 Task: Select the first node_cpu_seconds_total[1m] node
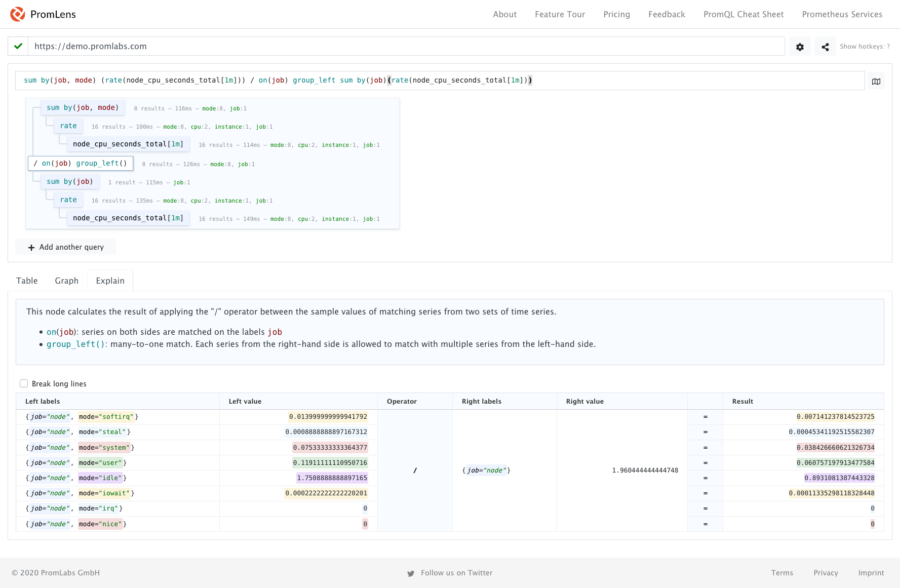[128, 144]
